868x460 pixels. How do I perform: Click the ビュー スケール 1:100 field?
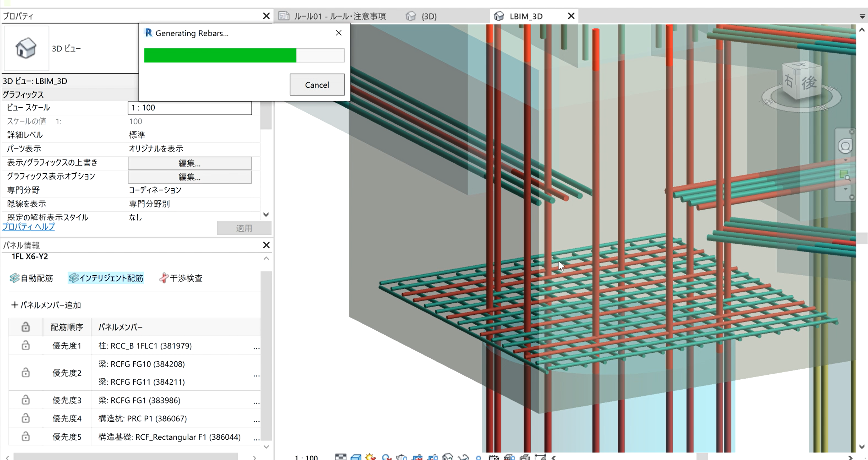click(189, 108)
